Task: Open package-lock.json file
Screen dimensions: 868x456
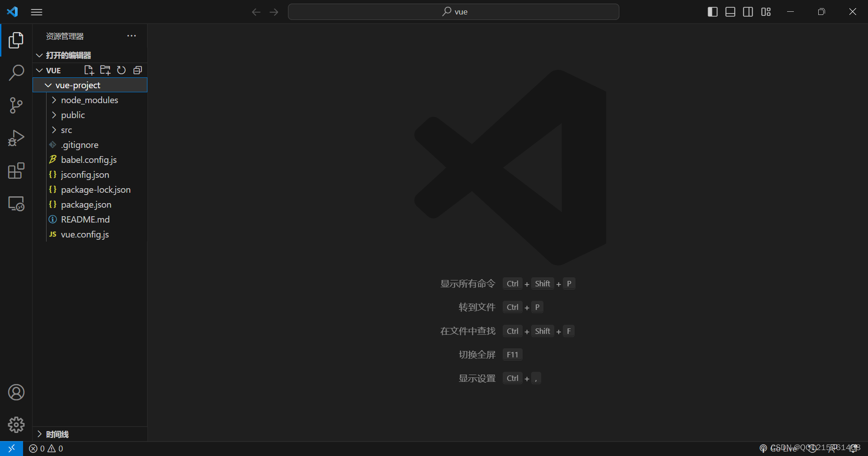Action: (90, 190)
